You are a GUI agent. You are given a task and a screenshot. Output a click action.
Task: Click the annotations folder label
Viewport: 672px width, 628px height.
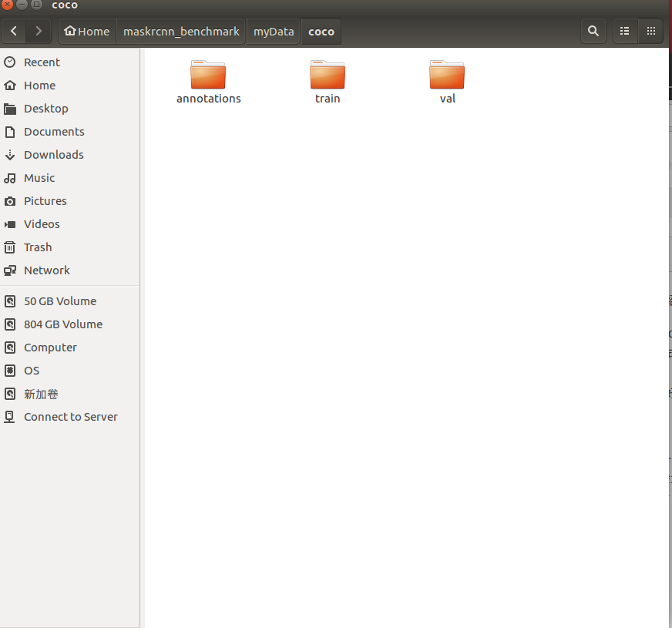pos(209,99)
